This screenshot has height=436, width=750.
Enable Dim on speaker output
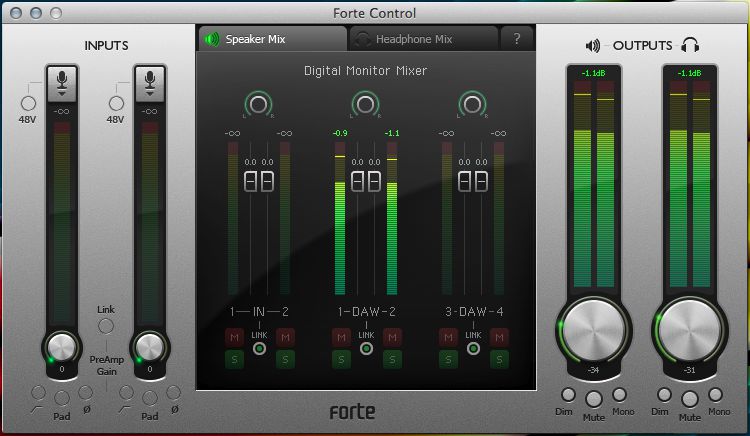pos(568,394)
